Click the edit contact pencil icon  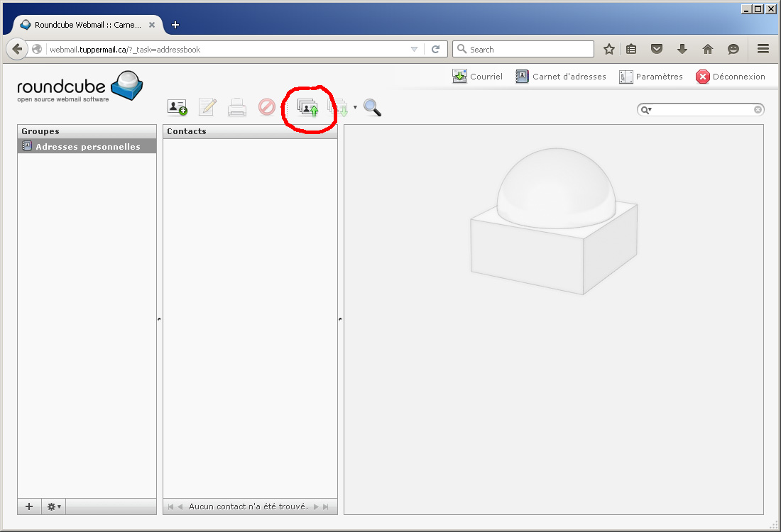(x=207, y=107)
